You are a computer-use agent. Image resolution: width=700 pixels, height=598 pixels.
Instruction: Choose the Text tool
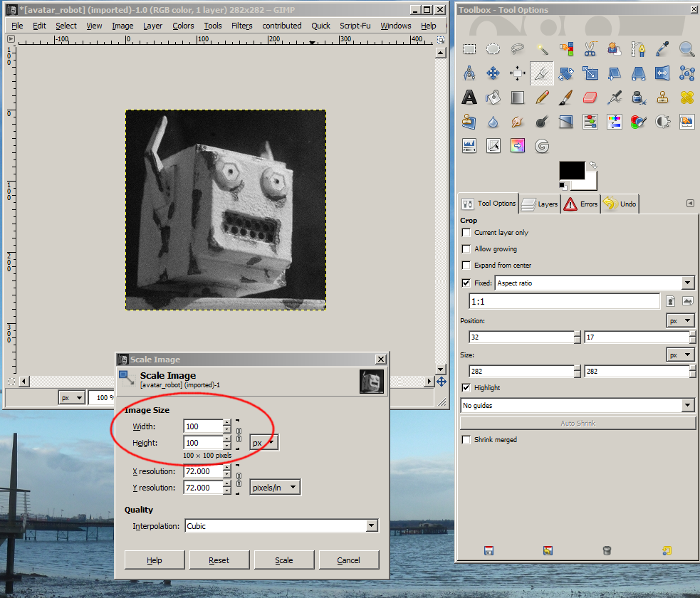tap(469, 97)
